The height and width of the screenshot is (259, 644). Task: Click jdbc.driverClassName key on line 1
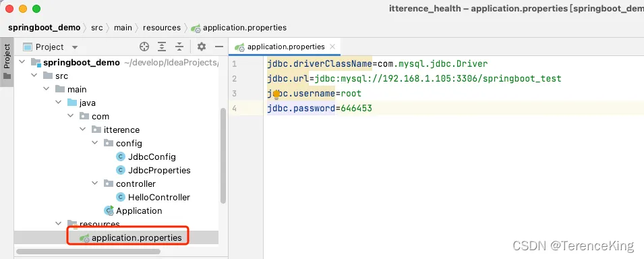tap(320, 63)
